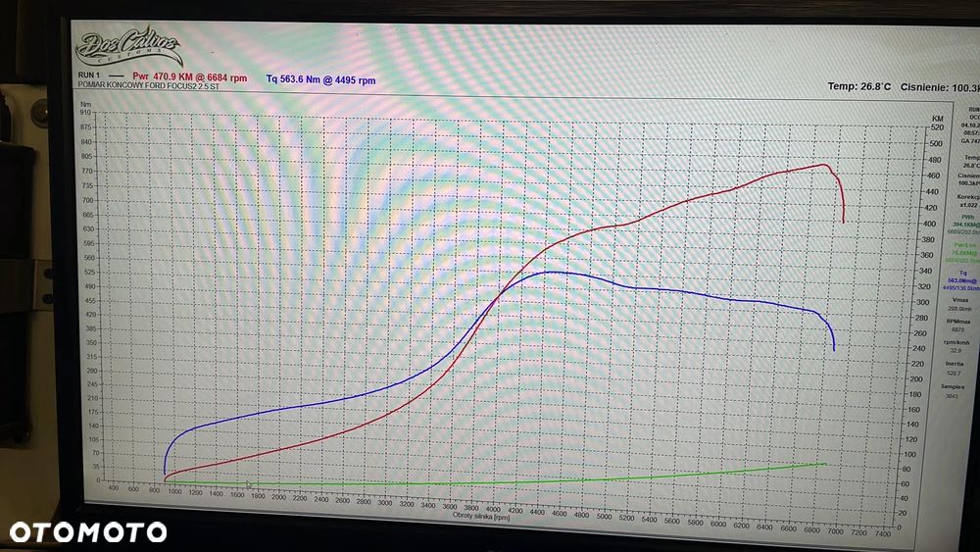Image resolution: width=980 pixels, height=552 pixels.
Task: Click the '520' value on KM axis
Action: coord(936,127)
